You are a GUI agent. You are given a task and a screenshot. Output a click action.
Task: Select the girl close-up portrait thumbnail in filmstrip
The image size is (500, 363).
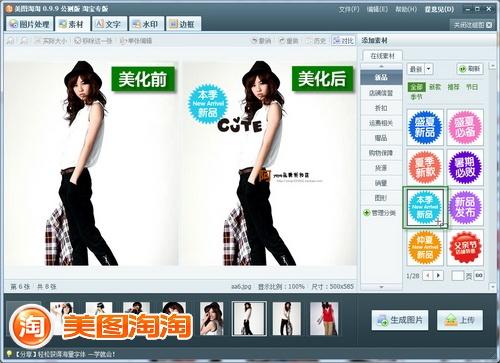coord(212,318)
